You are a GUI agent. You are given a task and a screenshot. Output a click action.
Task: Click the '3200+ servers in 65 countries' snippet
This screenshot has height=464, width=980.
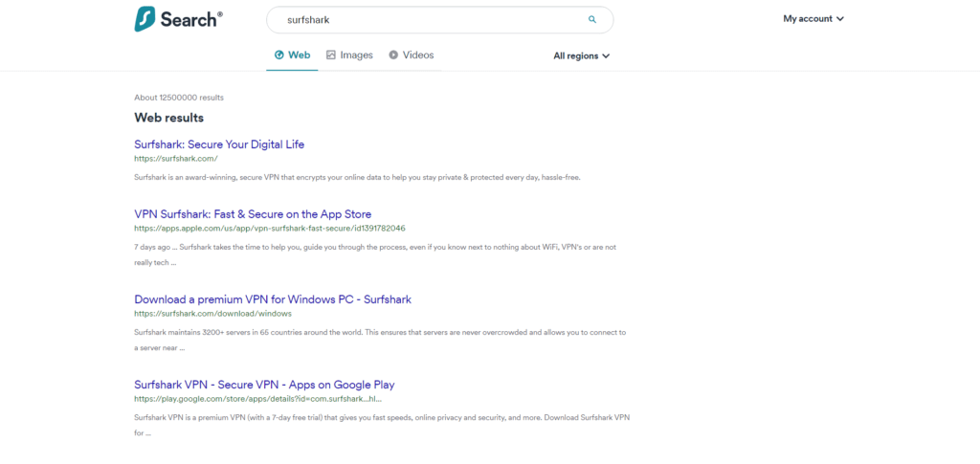(380, 341)
